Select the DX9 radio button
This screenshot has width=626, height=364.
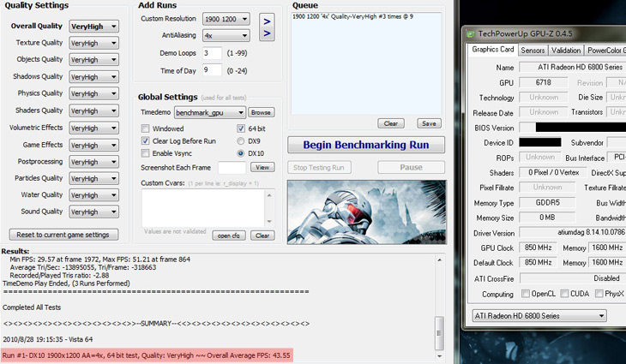click(x=241, y=140)
